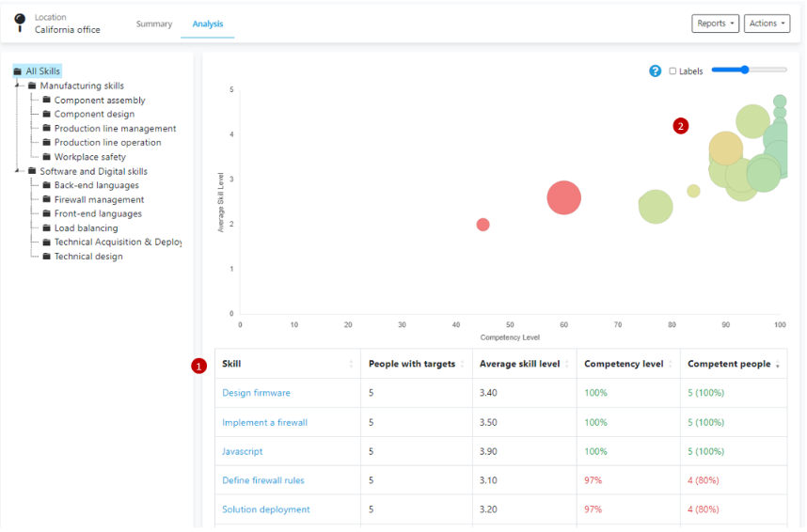The height and width of the screenshot is (532, 807).
Task: Click the All Skills folder icon
Action: coord(18,71)
